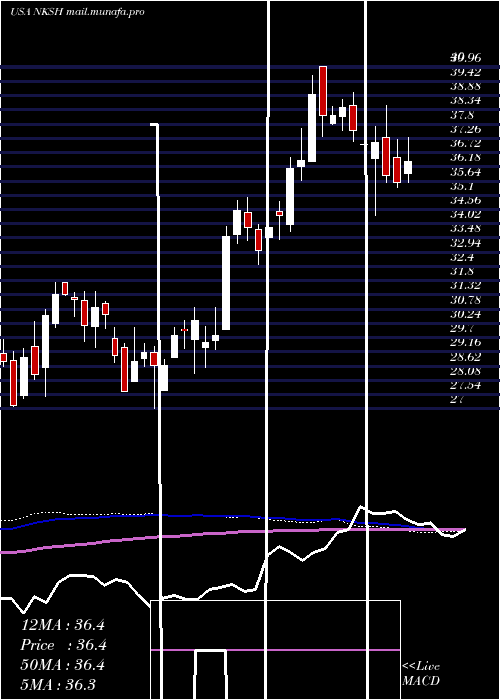
Task: Select the 32.4 price axis label
Action: (x=462, y=258)
